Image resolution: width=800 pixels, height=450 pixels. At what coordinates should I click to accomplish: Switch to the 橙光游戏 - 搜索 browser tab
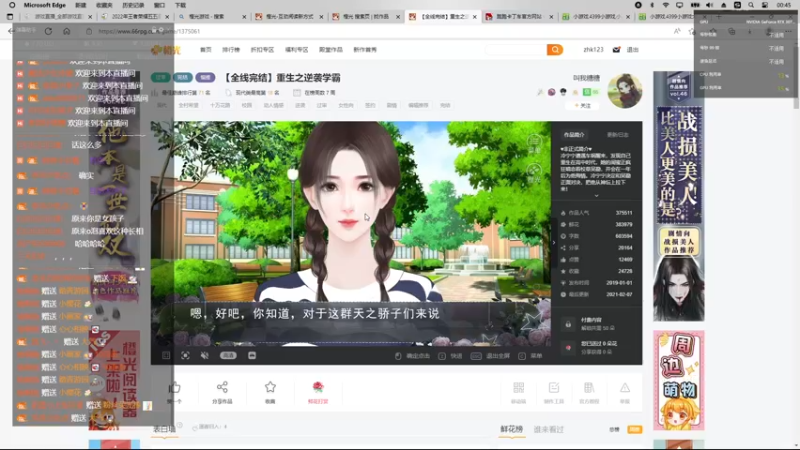click(211, 17)
